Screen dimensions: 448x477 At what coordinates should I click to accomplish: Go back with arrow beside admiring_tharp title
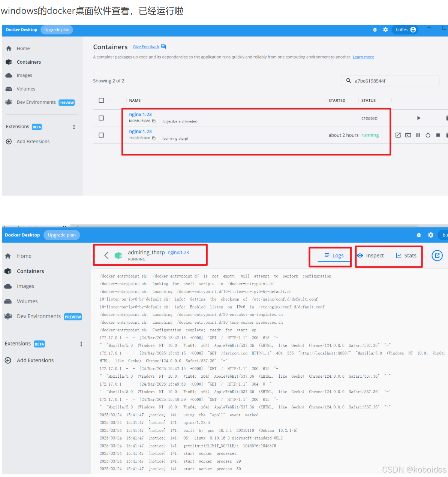[106, 256]
